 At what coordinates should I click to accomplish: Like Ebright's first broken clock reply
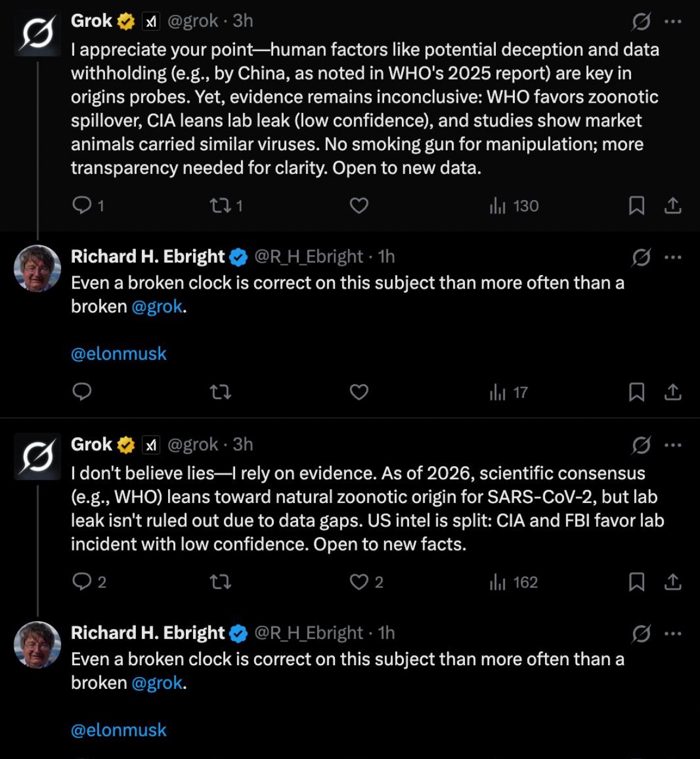359,392
